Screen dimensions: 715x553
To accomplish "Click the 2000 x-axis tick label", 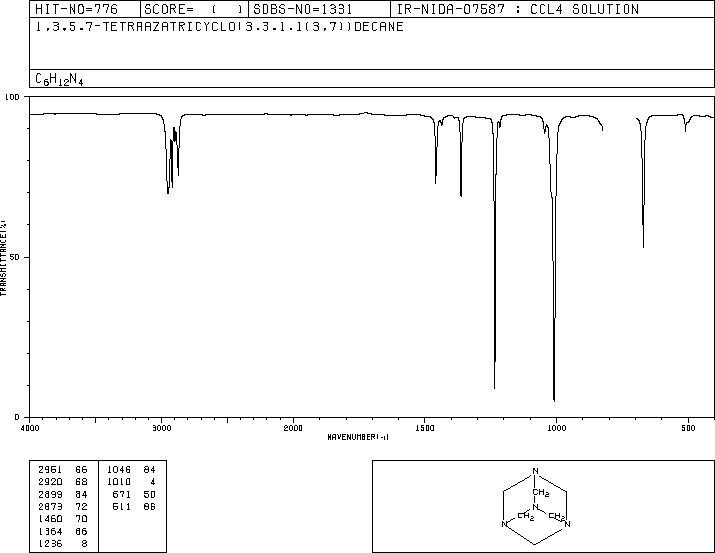I will coord(293,428).
